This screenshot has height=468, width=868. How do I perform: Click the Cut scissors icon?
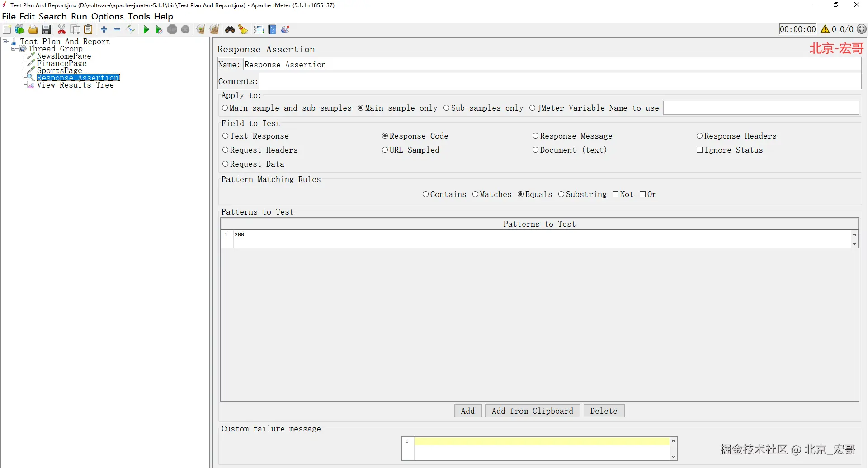(62, 30)
